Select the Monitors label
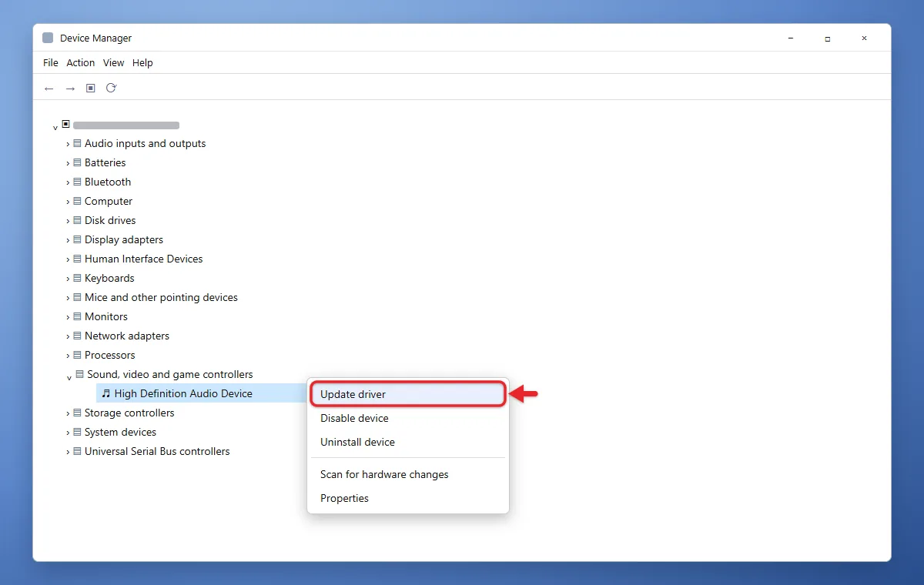 point(106,316)
